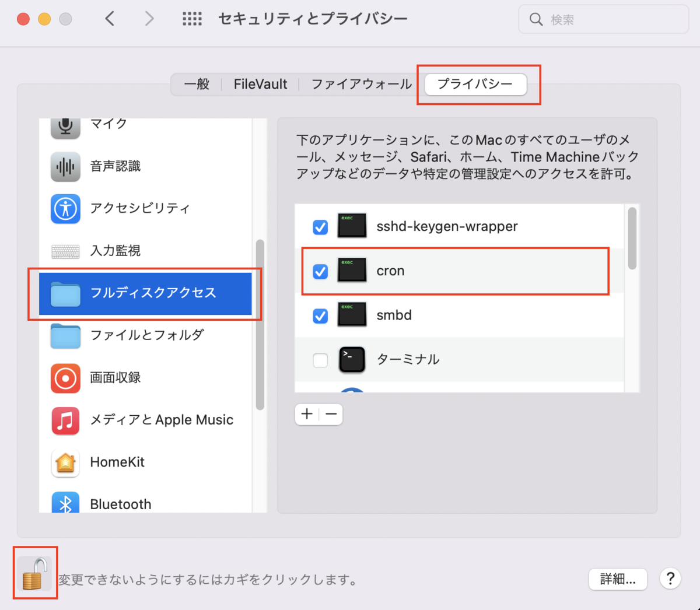Click the cron exec icon
The image size is (700, 610).
tap(352, 270)
